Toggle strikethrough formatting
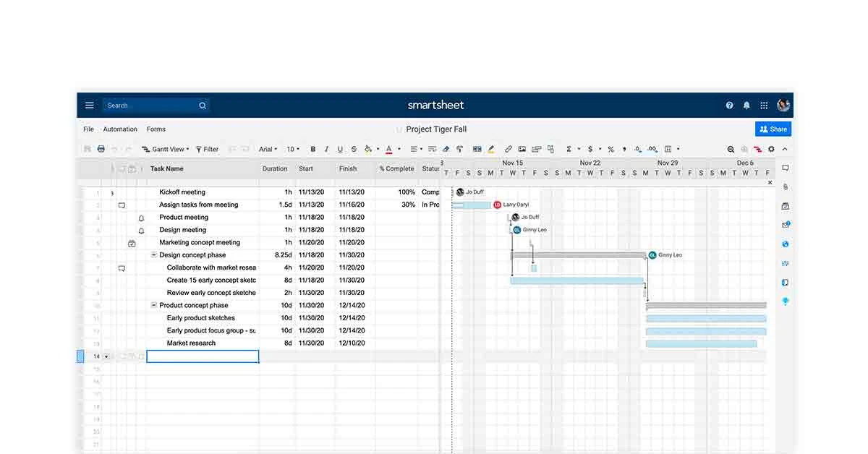This screenshot has height=454, width=868. [354, 149]
